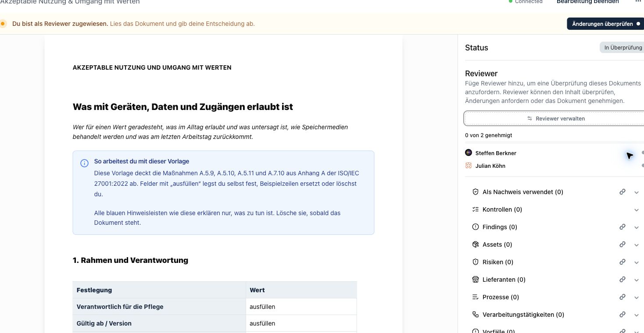644x333 pixels.
Task: Expand the Verarbeitungstätigkeiten section chevron
Action: point(637,315)
